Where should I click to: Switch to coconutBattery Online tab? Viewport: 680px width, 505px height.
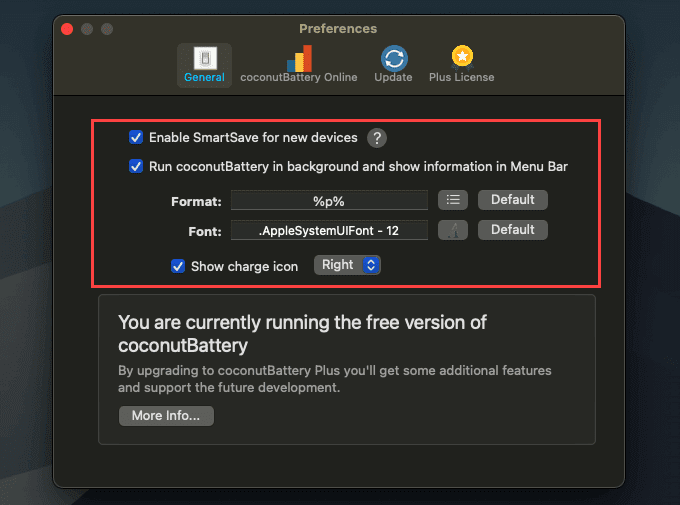(299, 65)
